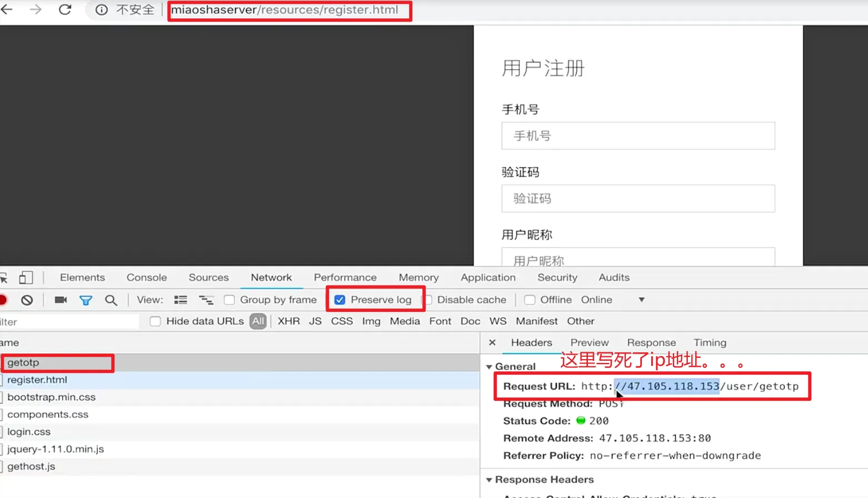Select the jquery-1.11.0.min.js request row
The height and width of the screenshot is (498, 868).
[240, 449]
